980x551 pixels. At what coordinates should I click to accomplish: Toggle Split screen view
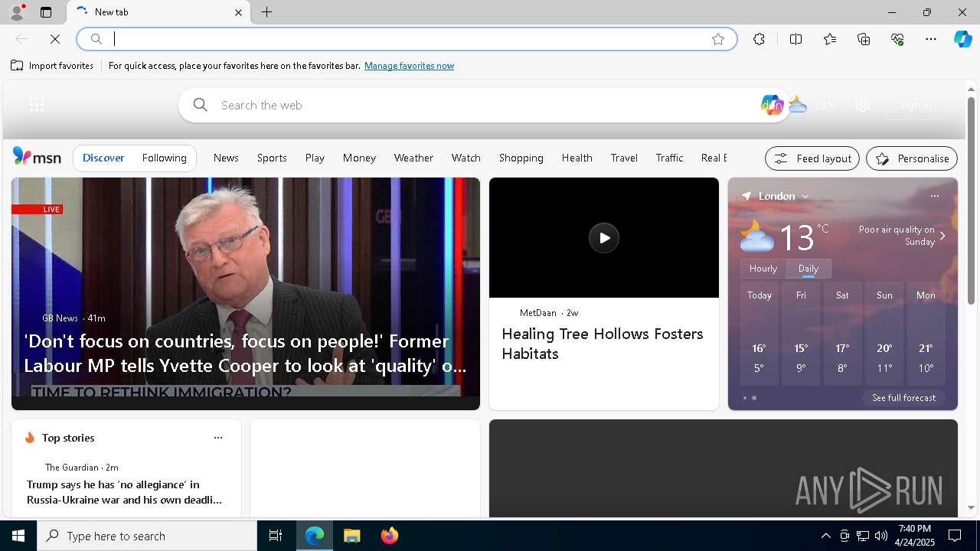click(x=795, y=39)
